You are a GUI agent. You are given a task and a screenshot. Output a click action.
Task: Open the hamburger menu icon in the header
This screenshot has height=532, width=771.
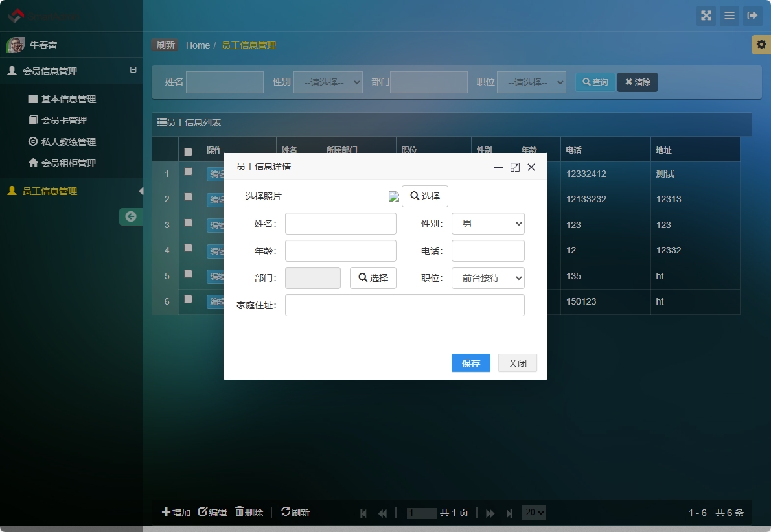[730, 16]
